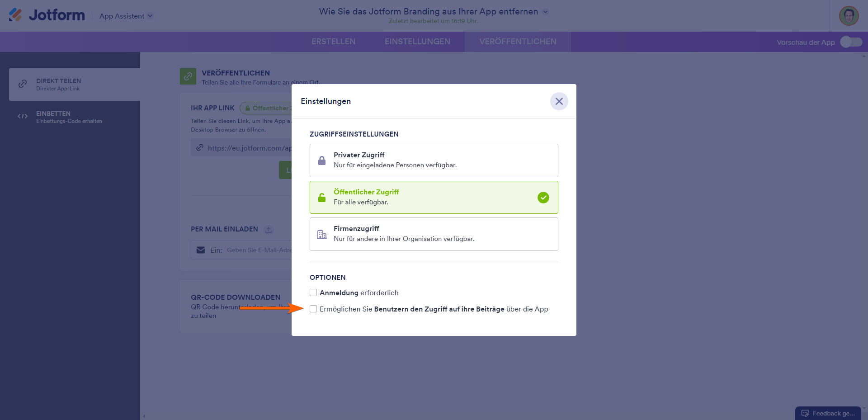Image resolution: width=868 pixels, height=420 pixels.
Task: Click the green checkmark on Öffentlicher Zugriff
Action: click(543, 198)
